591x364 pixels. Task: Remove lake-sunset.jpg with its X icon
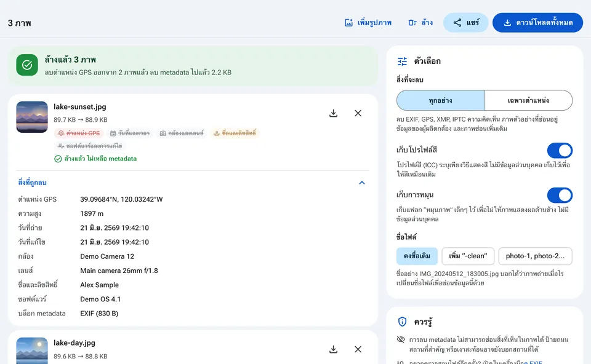(x=358, y=113)
